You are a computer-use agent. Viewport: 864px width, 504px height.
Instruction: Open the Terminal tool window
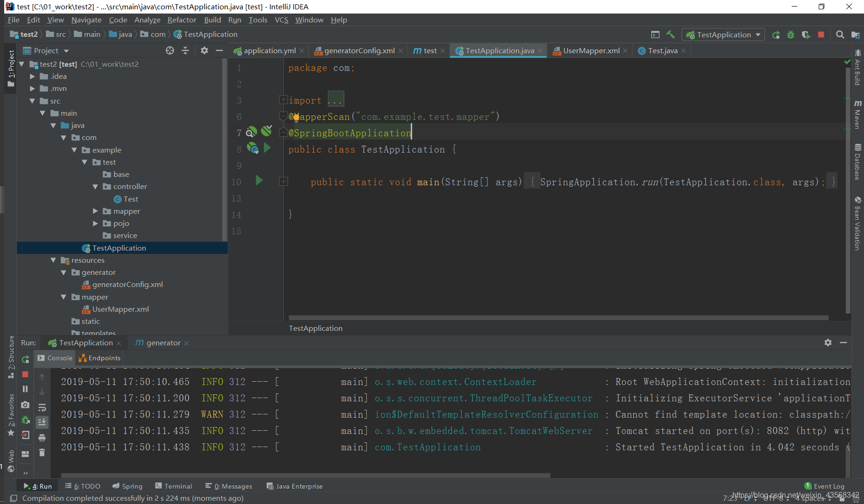[173, 486]
